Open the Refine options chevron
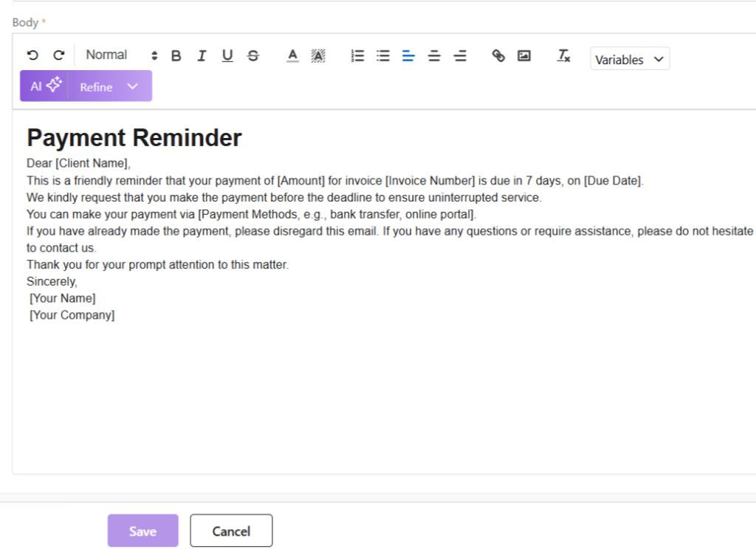Screen dimensions: 756x549 (133, 86)
